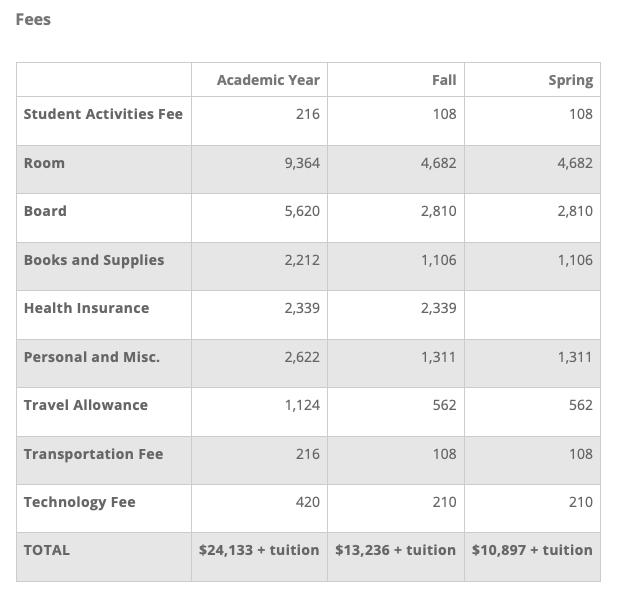This screenshot has height=597, width=619.
Task: Click the Student Activities Fee row label
Action: point(103,114)
